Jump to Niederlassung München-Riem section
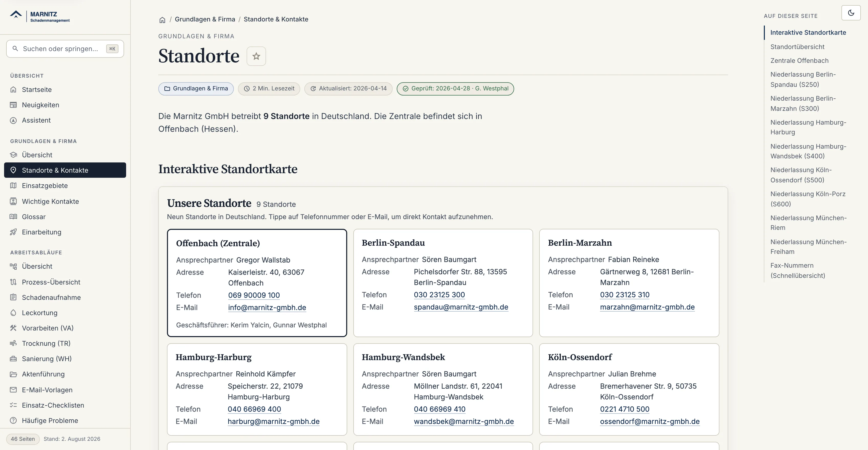 click(808, 223)
